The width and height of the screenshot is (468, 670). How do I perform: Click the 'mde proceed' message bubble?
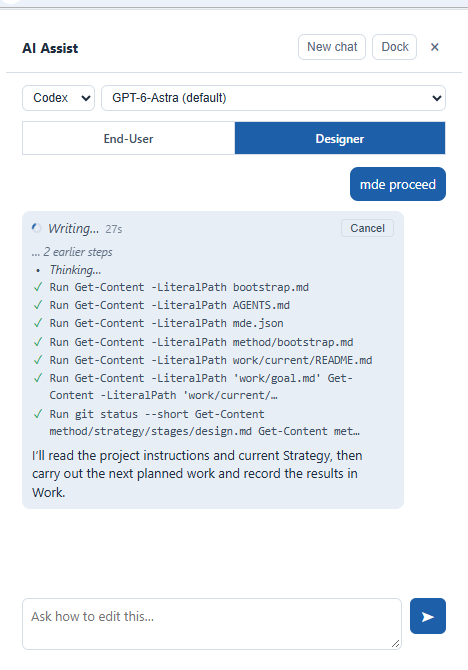click(397, 184)
